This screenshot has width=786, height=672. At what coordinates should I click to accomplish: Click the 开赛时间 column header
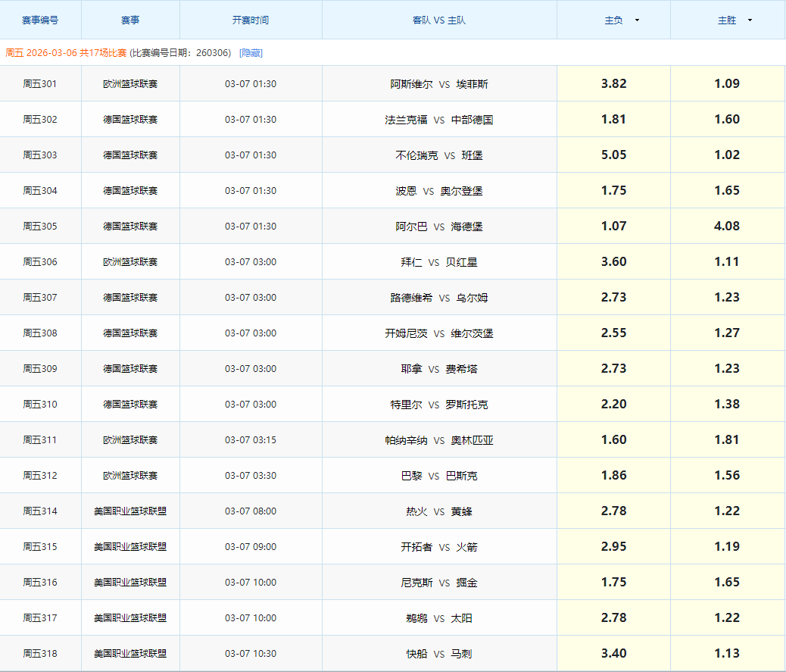click(251, 20)
